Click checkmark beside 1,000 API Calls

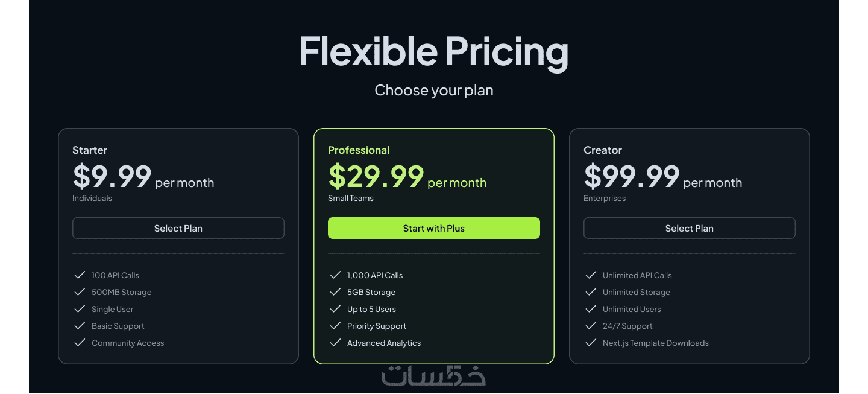coord(335,275)
